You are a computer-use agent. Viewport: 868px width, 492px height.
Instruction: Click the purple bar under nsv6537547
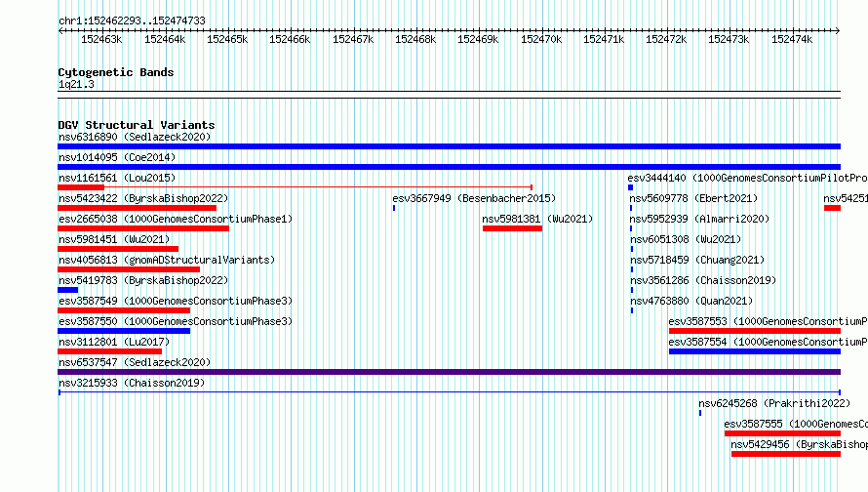pos(449,372)
